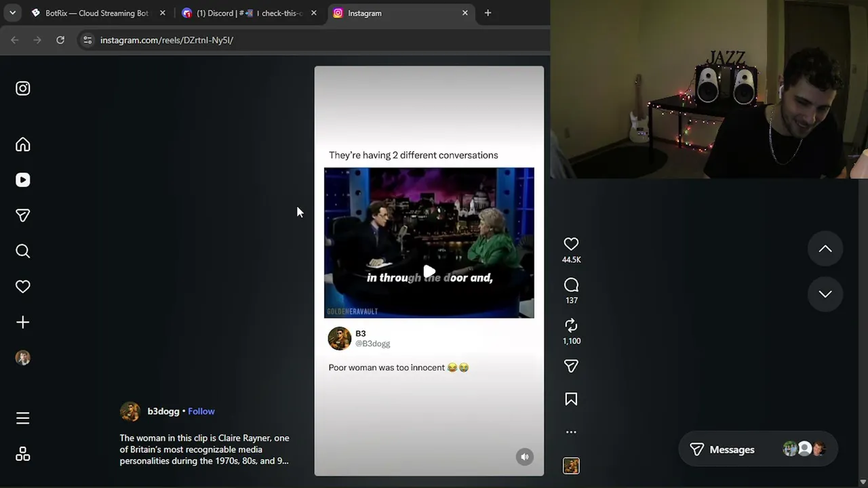Create new post with plus icon

pyautogui.click(x=23, y=322)
